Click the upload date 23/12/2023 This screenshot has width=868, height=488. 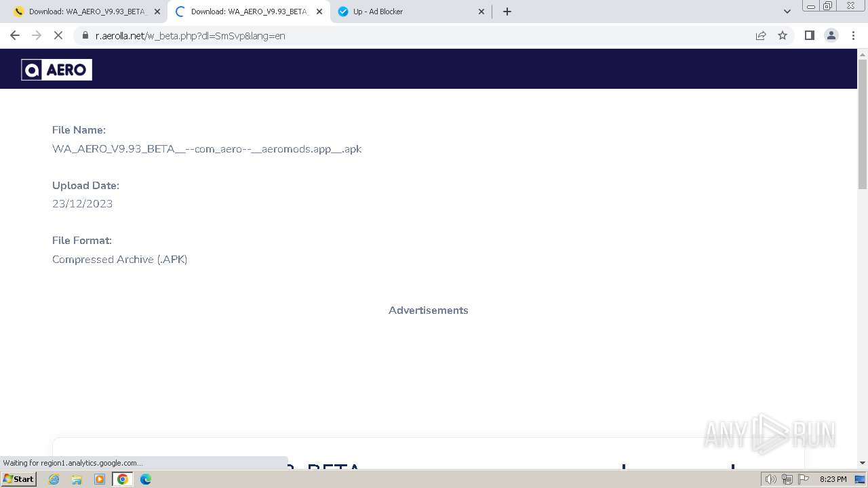click(82, 204)
